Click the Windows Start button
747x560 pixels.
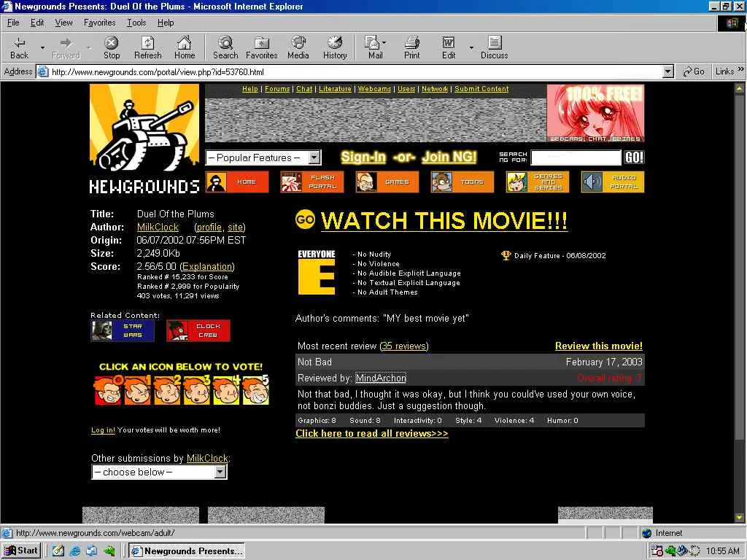[21, 551]
